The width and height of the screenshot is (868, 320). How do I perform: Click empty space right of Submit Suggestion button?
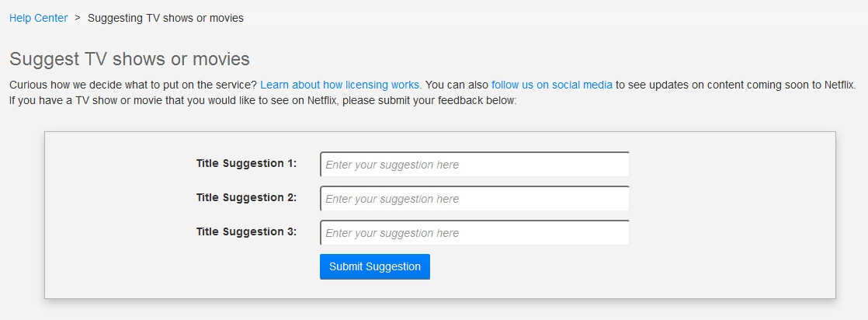click(x=582, y=267)
